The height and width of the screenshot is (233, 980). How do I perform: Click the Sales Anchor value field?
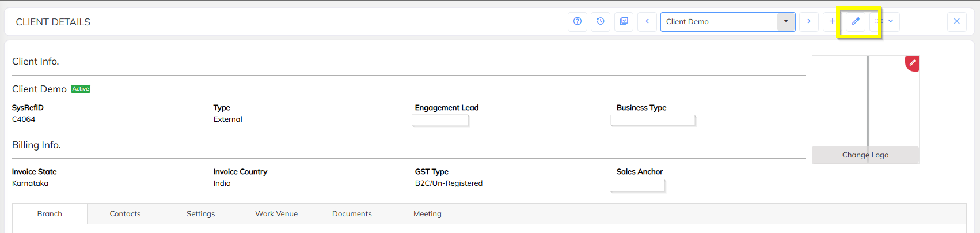point(637,185)
